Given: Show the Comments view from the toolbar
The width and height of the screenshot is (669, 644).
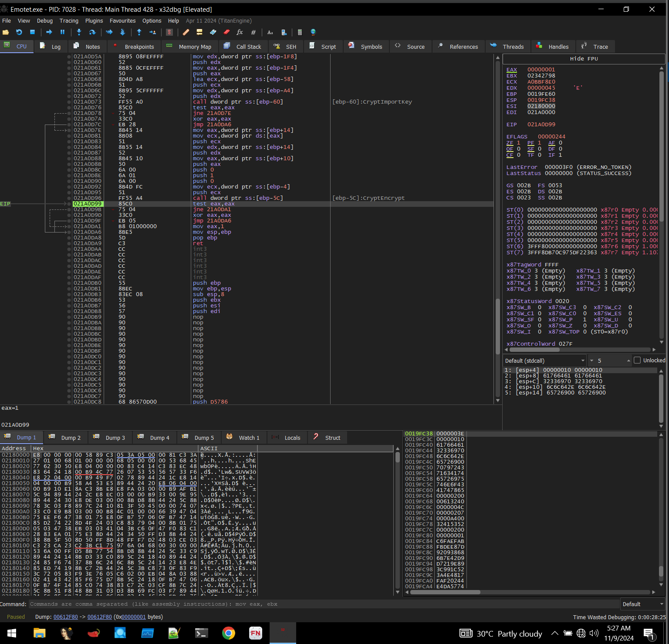Looking at the screenshot, I should (199, 32).
